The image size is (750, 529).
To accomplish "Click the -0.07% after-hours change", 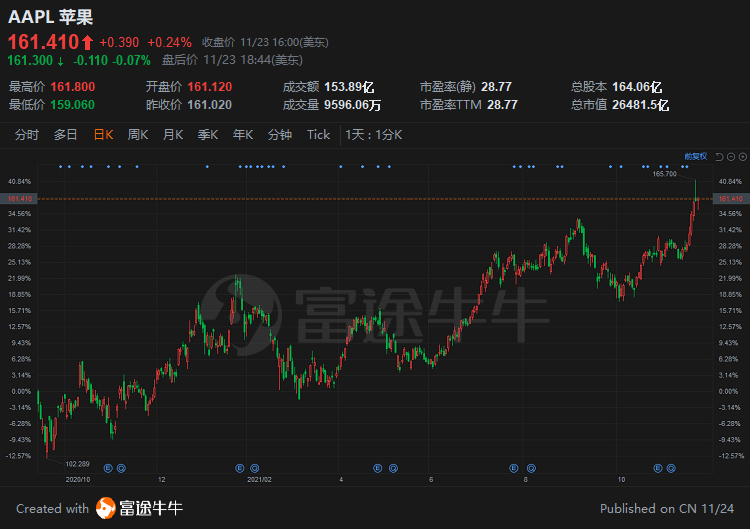I will coord(132,60).
